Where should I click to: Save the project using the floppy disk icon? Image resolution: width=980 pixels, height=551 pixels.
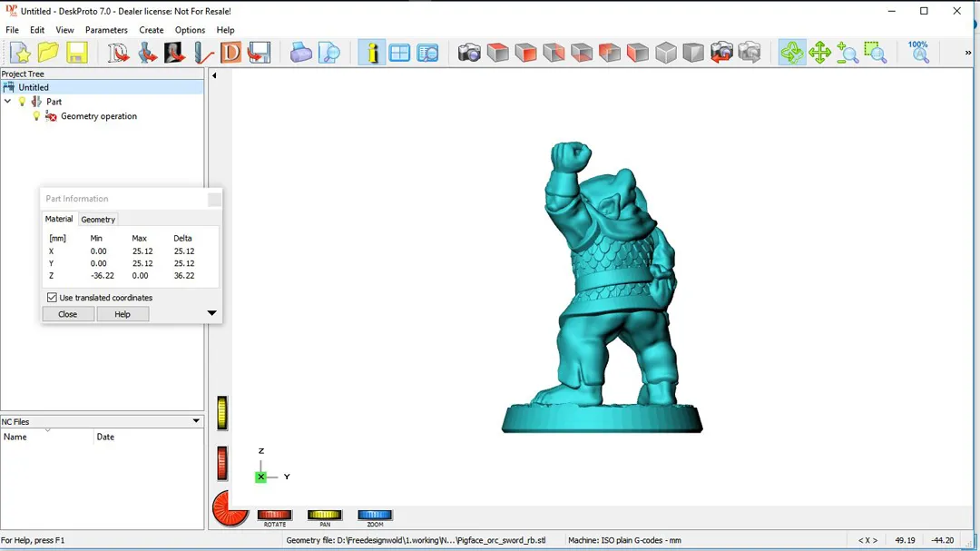76,53
